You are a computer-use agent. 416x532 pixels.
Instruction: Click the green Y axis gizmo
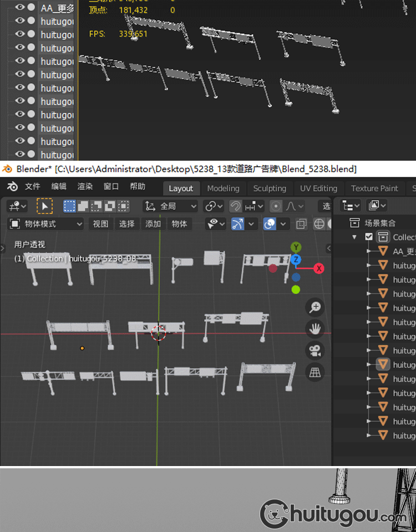point(296,247)
